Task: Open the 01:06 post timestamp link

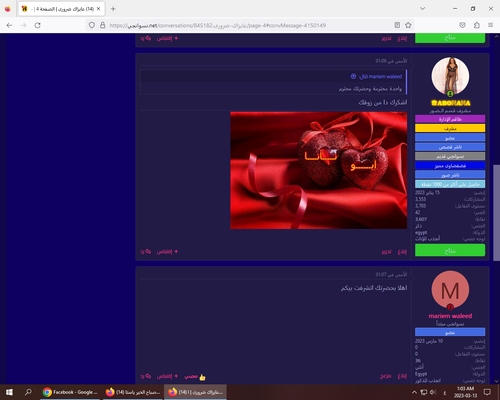Action: [x=391, y=61]
